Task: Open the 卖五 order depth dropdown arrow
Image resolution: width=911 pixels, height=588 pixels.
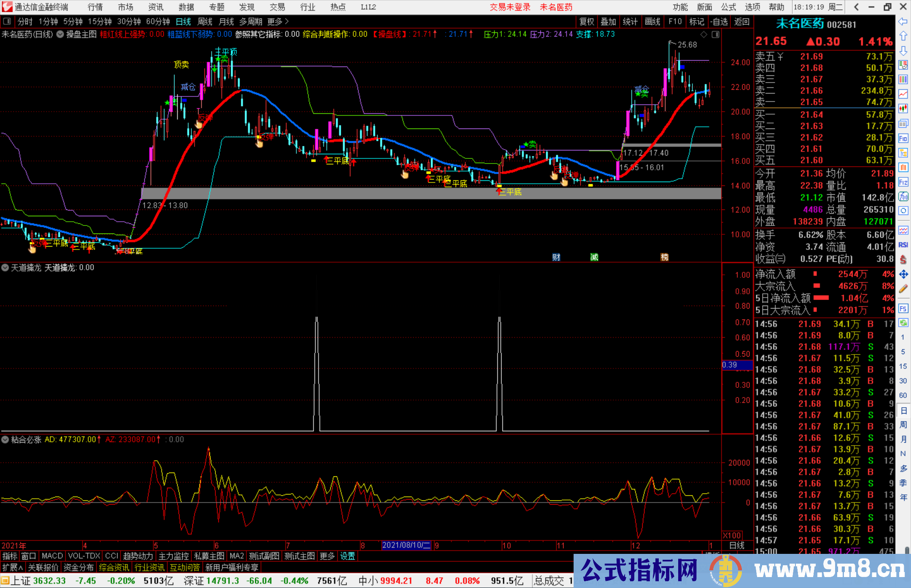Action: [780, 56]
